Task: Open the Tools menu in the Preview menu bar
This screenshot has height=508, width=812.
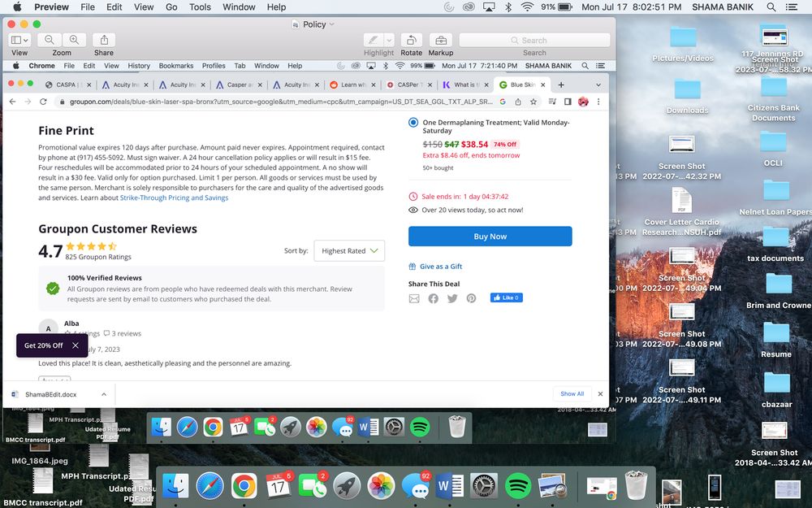Action: click(200, 7)
